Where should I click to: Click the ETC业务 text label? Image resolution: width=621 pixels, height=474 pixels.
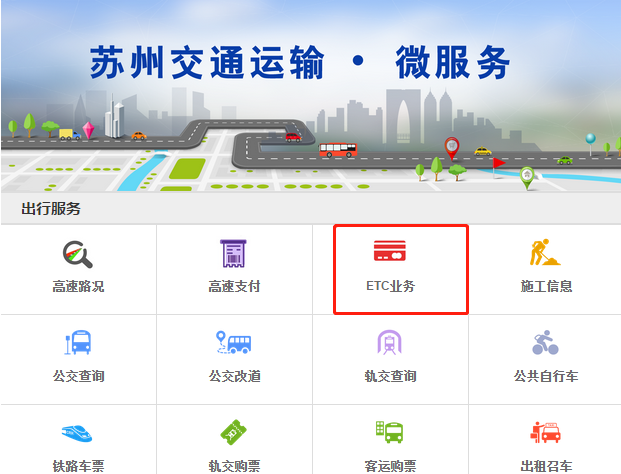coord(390,286)
